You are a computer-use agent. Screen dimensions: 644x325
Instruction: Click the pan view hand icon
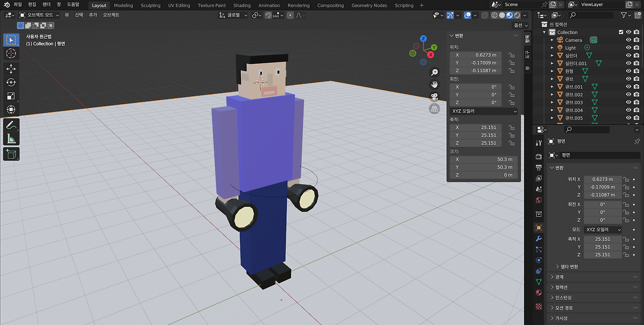click(x=435, y=85)
